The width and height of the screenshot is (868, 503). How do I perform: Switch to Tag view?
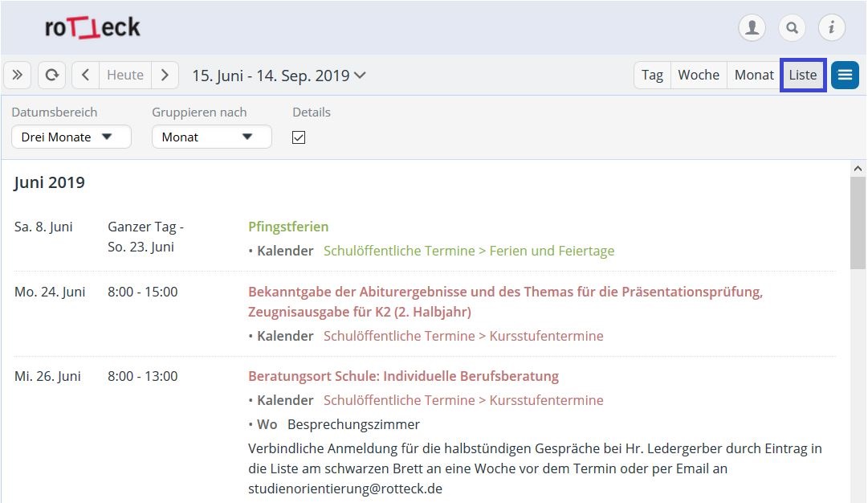pos(652,75)
